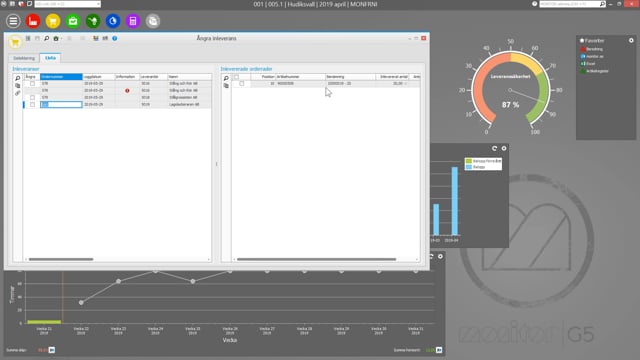This screenshot has width=640, height=360.
Task: Sort by the Loggdatum column header
Action: [98, 77]
